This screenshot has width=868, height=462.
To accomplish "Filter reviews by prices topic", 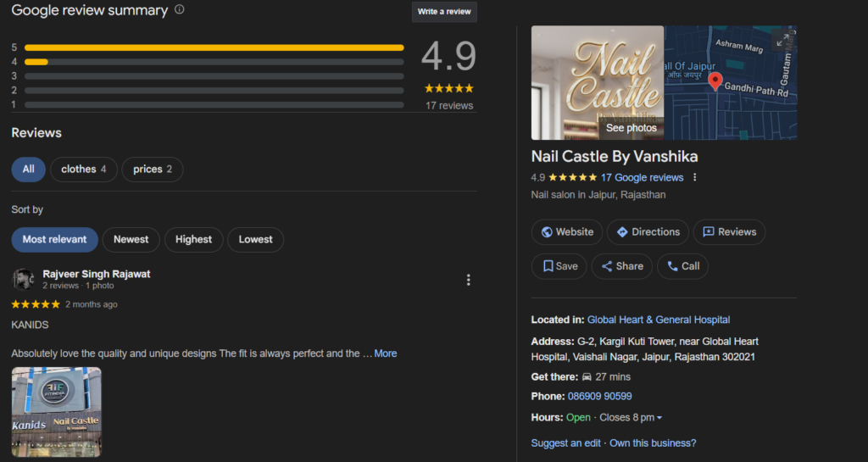I will pos(152,170).
